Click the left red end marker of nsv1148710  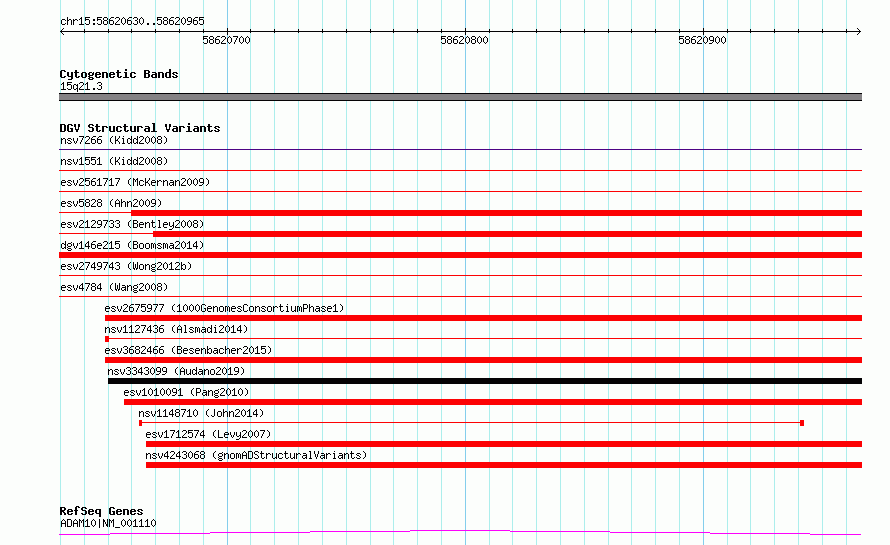[141, 423]
